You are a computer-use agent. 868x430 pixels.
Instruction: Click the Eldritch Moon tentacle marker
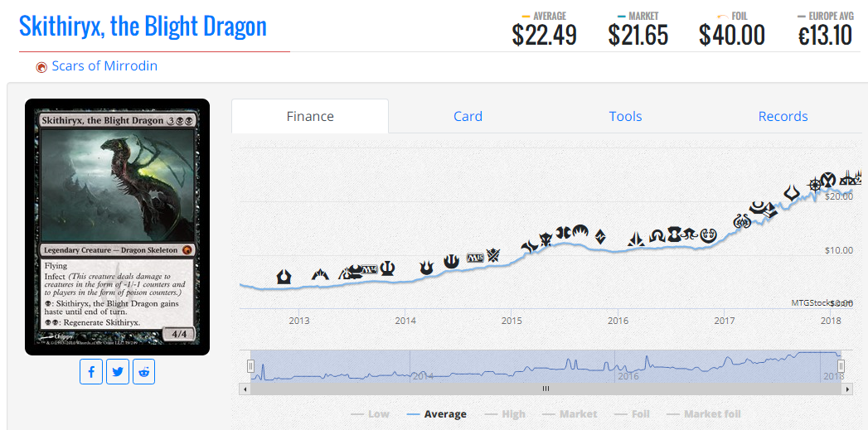pos(689,234)
